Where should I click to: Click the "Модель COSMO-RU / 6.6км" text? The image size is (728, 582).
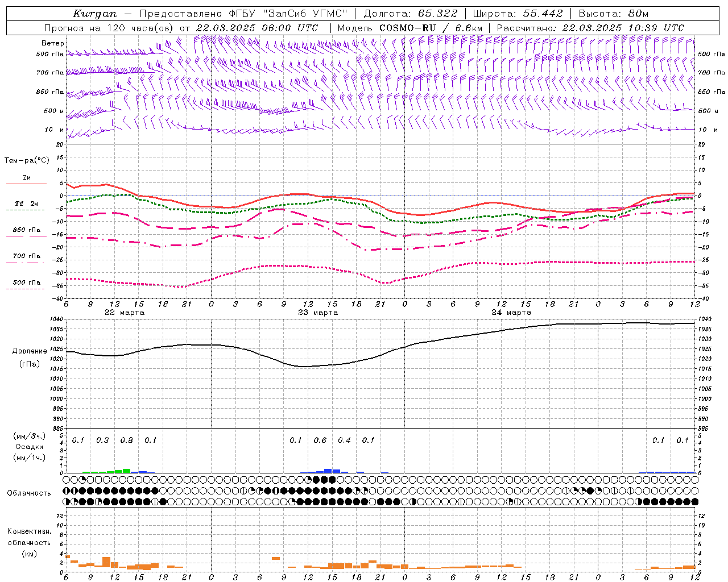[x=410, y=28]
